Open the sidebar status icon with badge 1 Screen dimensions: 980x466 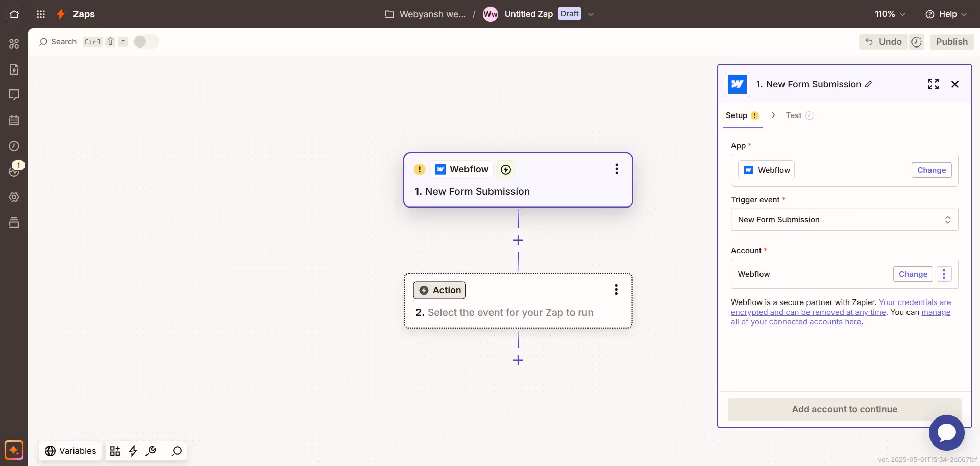14,171
